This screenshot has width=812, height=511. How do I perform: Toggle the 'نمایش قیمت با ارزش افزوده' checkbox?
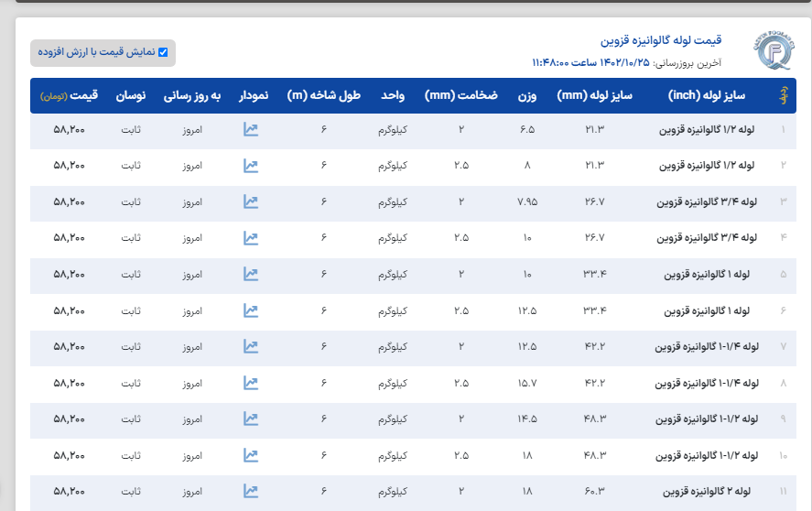(x=163, y=52)
